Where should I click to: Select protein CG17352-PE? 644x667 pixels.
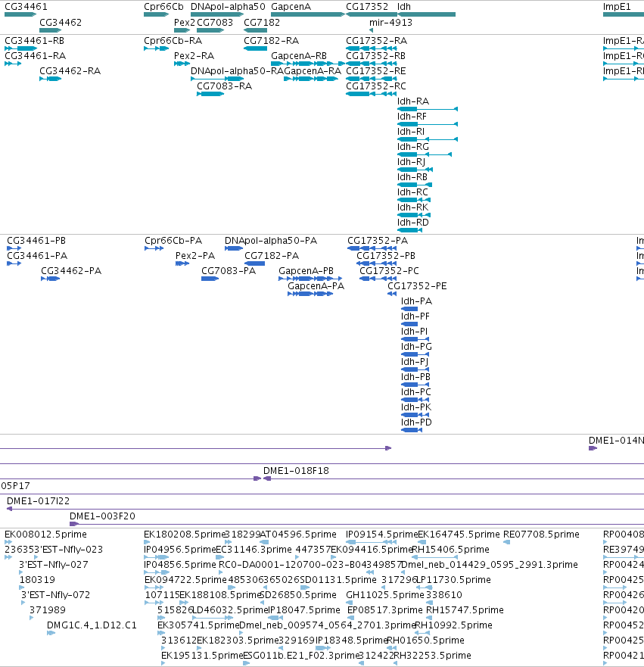392,294
